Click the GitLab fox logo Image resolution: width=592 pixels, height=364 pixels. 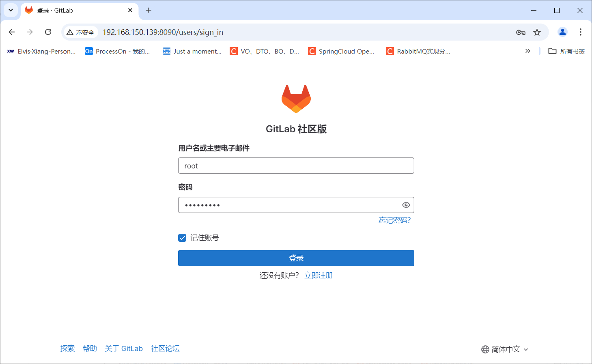point(296,99)
